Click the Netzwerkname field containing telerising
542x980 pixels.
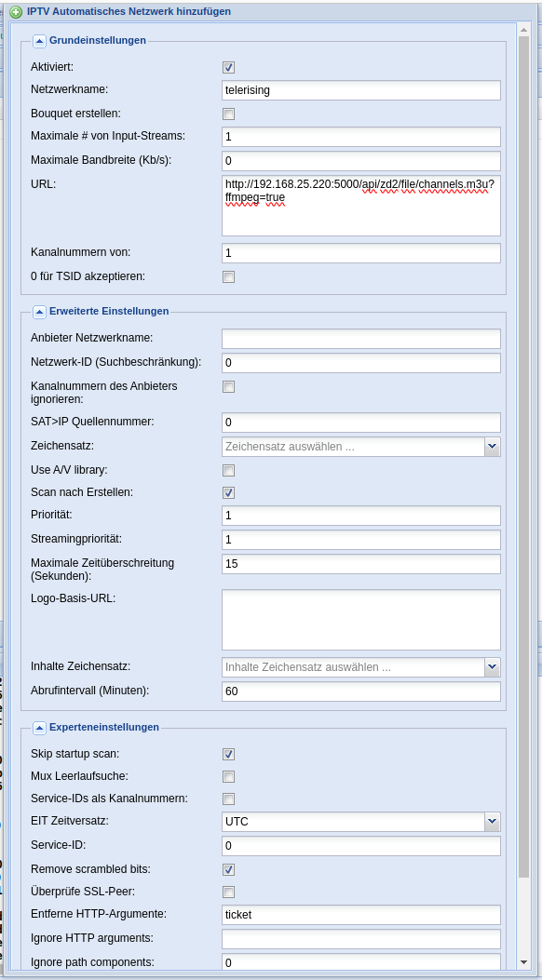pos(361,90)
